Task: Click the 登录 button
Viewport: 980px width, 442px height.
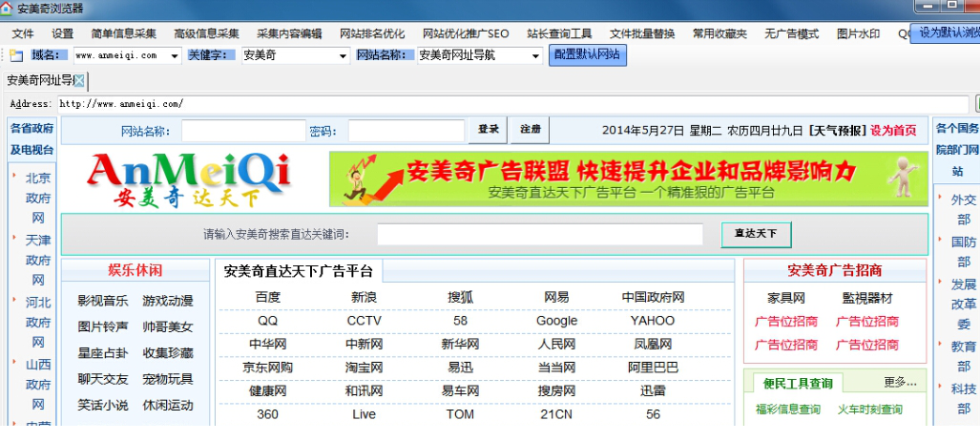Action: (x=489, y=130)
